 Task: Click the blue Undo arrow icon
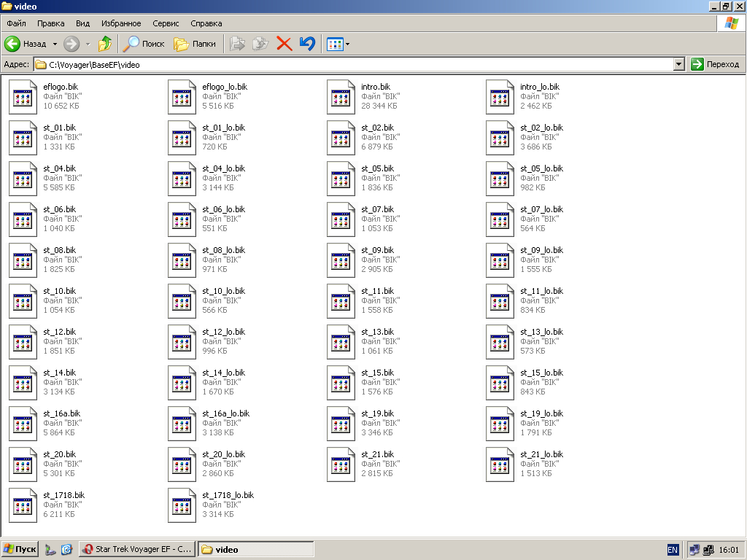click(x=308, y=44)
